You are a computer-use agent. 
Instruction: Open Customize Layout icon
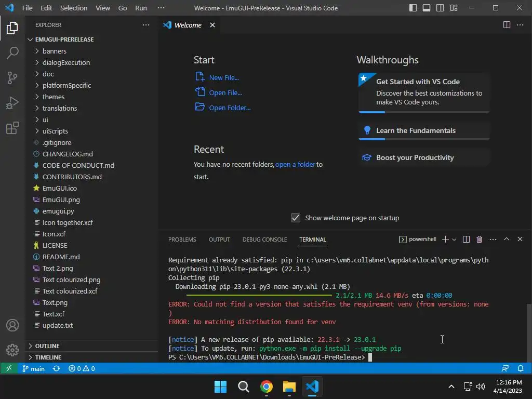454,8
